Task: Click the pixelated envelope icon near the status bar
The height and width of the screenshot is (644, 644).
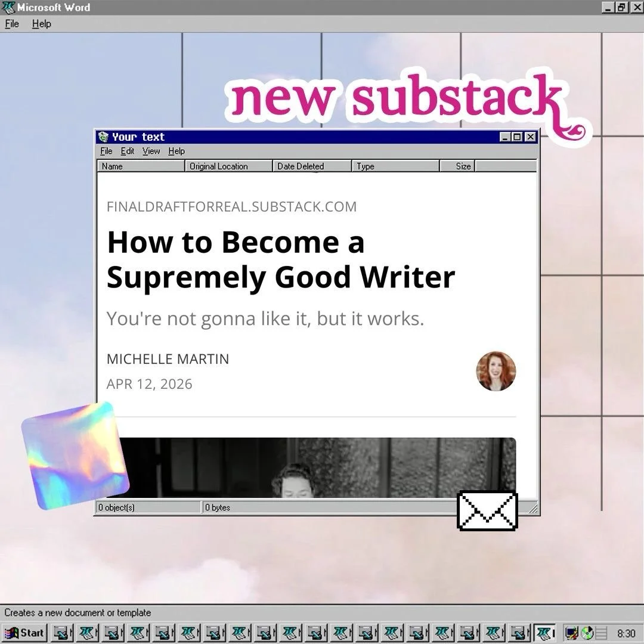Action: (x=487, y=511)
